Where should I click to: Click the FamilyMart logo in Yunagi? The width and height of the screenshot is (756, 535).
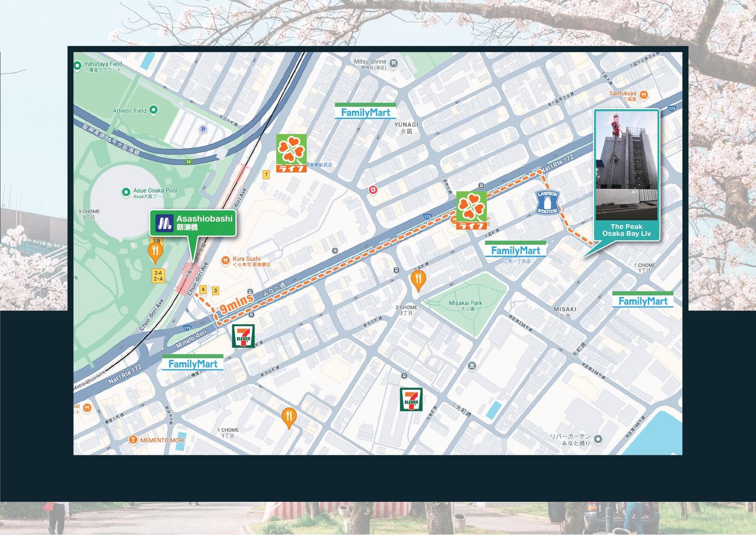pos(365,111)
